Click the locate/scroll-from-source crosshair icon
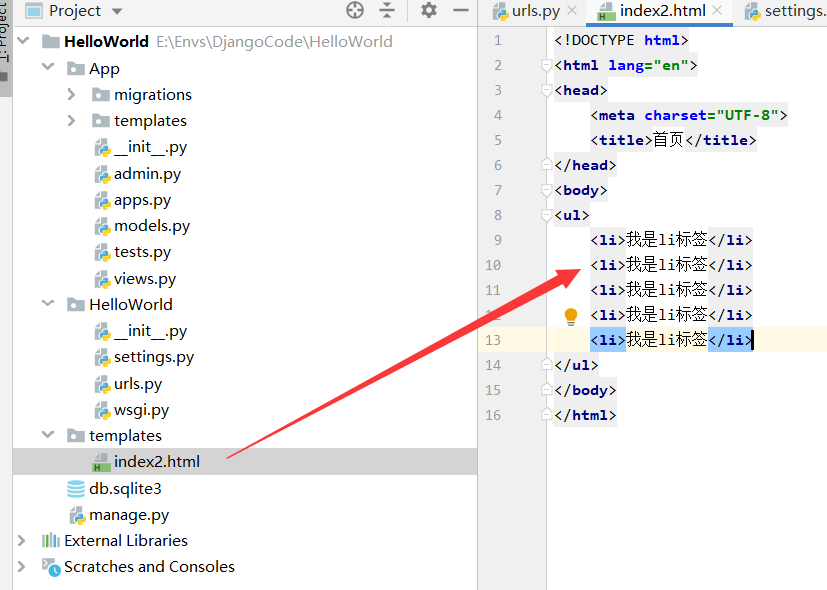Viewport: 827px width, 590px height. point(355,10)
